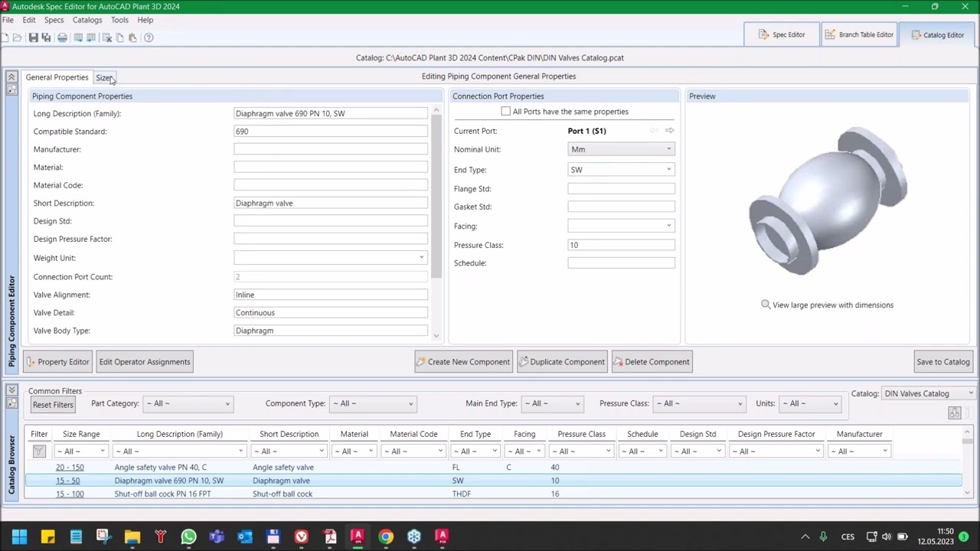Screen dimensions: 980x551
Task: Open Help via the question mark icon
Action: 149,37
